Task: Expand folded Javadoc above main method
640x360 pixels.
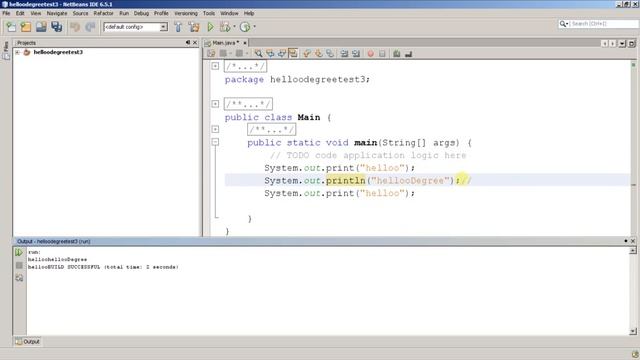Action: coord(215,129)
